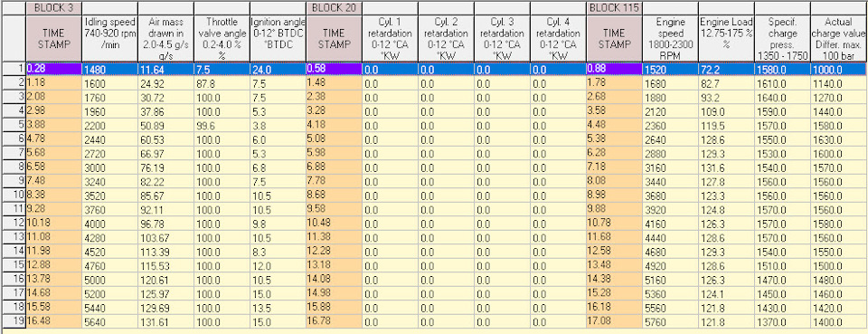Select the air mass cell 60.53
This screenshot has height=334, width=868.
point(165,139)
